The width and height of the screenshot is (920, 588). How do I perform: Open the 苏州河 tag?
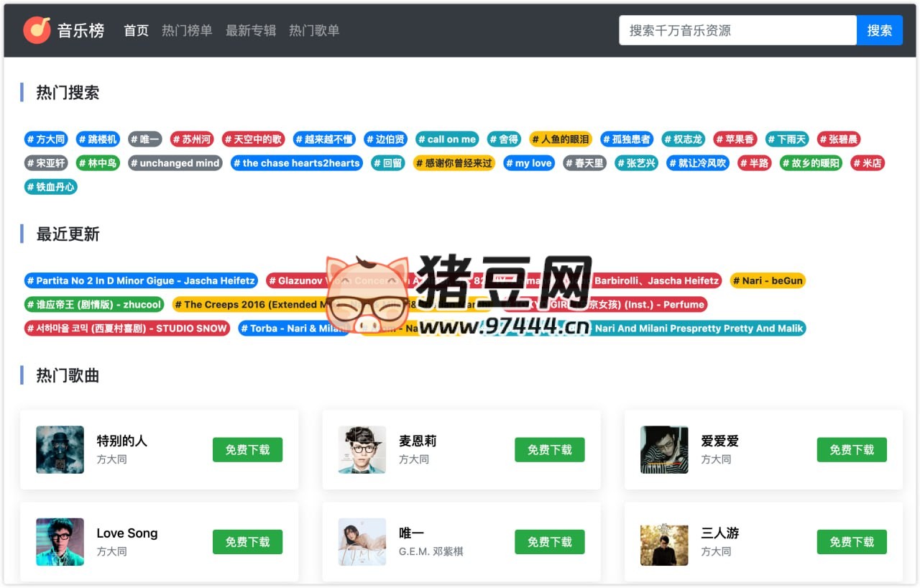point(192,139)
